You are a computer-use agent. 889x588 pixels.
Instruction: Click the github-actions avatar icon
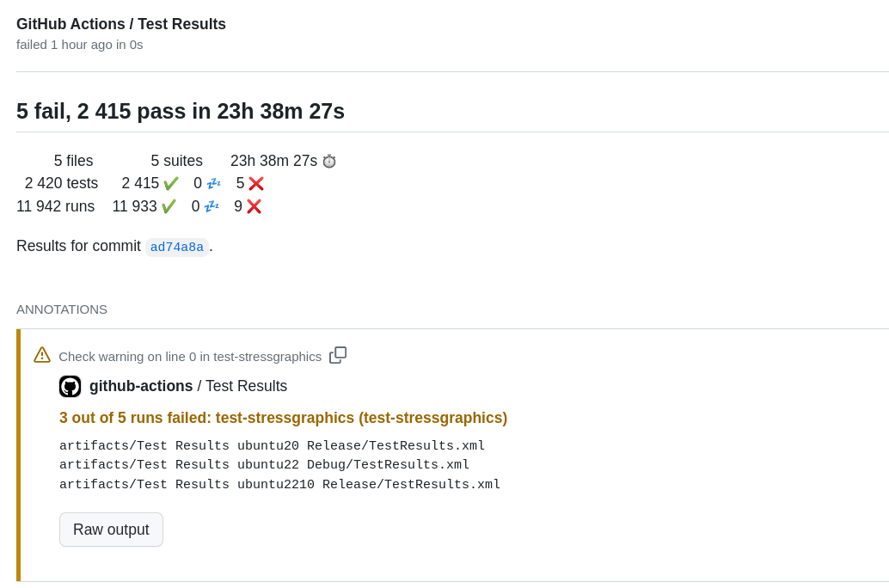70,386
